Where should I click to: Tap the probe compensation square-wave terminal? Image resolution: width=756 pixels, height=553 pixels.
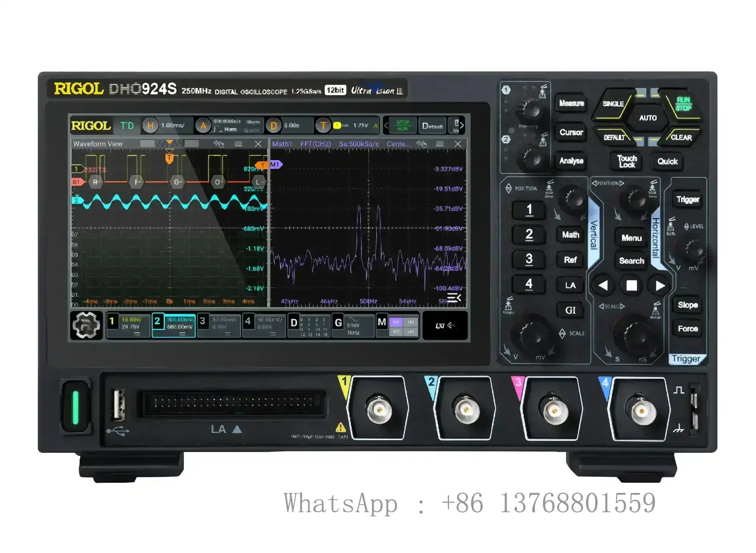(x=694, y=399)
